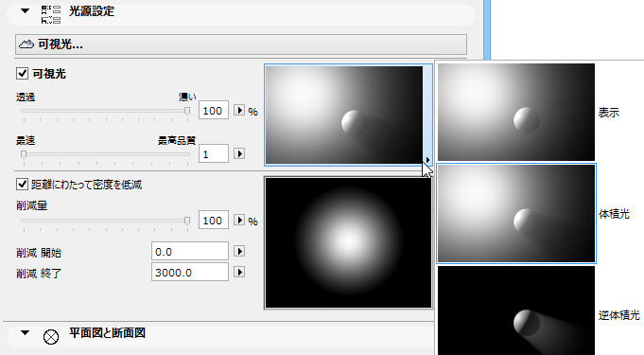Viewport: 644px width, 355px height.
Task: Adjust the 削減量 slider handle
Action: (187, 221)
